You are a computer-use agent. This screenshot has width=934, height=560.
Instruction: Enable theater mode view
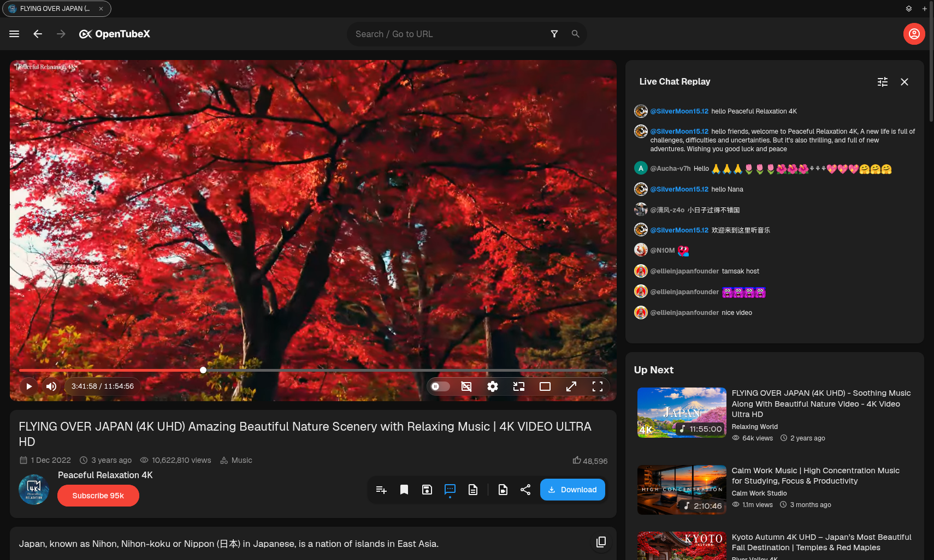(545, 386)
